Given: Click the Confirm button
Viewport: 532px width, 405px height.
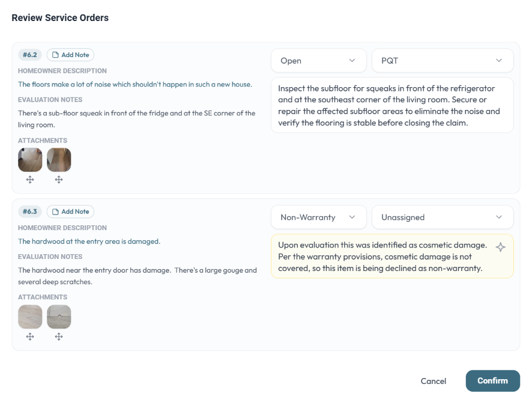Looking at the screenshot, I should tap(492, 381).
